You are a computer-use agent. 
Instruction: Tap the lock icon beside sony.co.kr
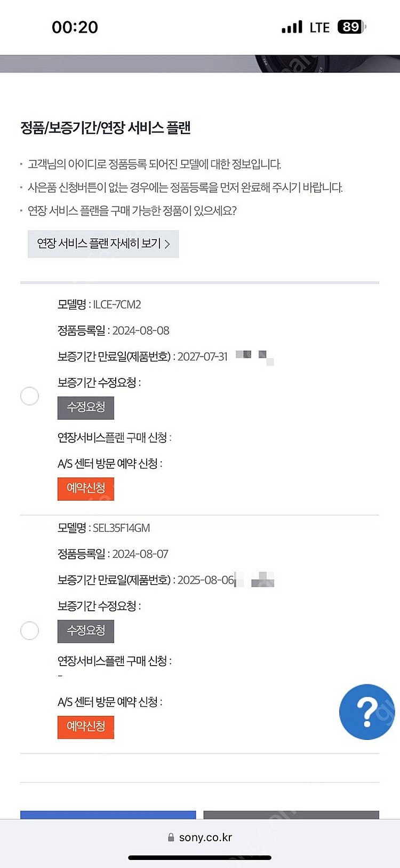(171, 837)
